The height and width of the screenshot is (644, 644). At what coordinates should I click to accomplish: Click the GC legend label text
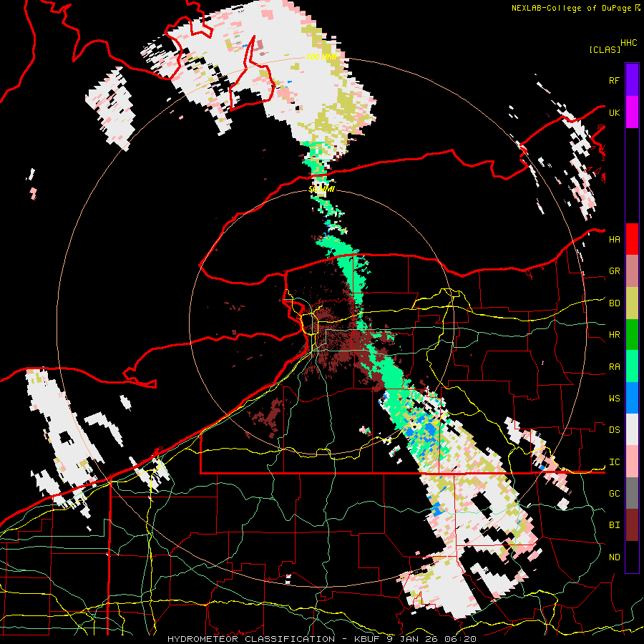coord(614,493)
